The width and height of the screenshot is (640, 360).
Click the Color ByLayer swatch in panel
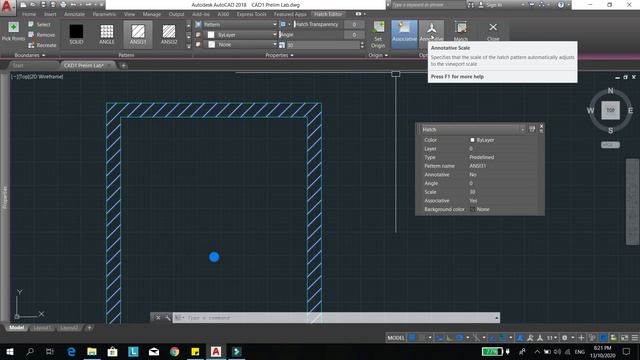pyautogui.click(x=472, y=140)
